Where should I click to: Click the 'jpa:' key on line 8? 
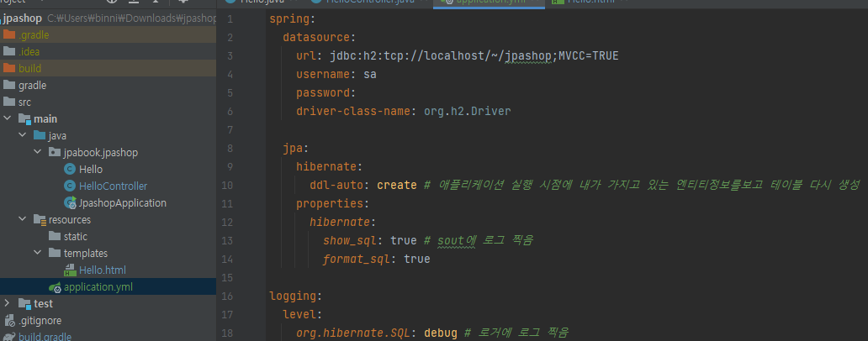coord(295,148)
